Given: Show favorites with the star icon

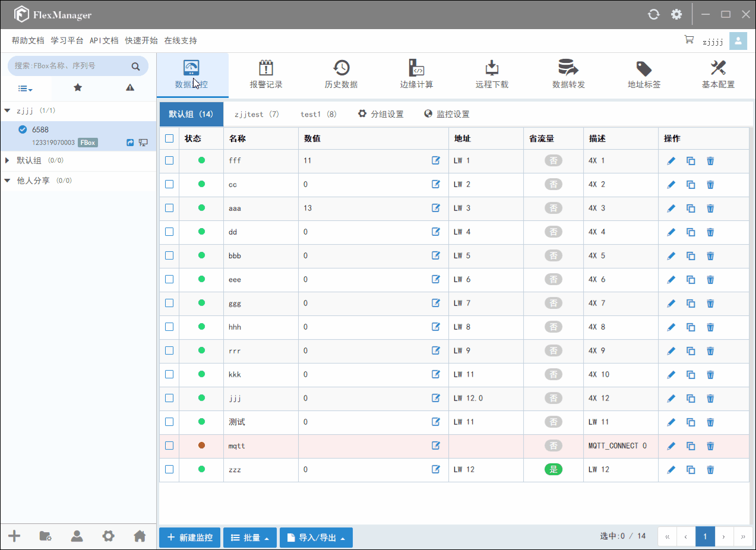Looking at the screenshot, I should tap(78, 88).
